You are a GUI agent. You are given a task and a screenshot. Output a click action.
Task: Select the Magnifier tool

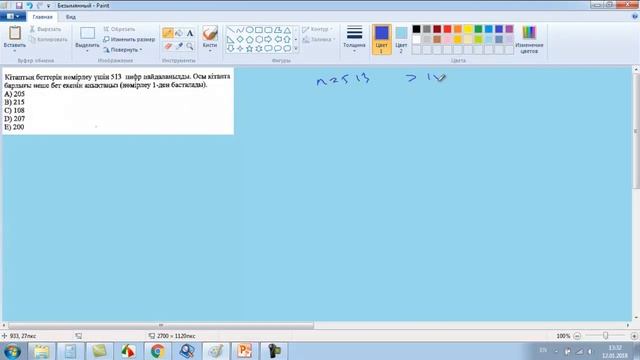[x=190, y=46]
